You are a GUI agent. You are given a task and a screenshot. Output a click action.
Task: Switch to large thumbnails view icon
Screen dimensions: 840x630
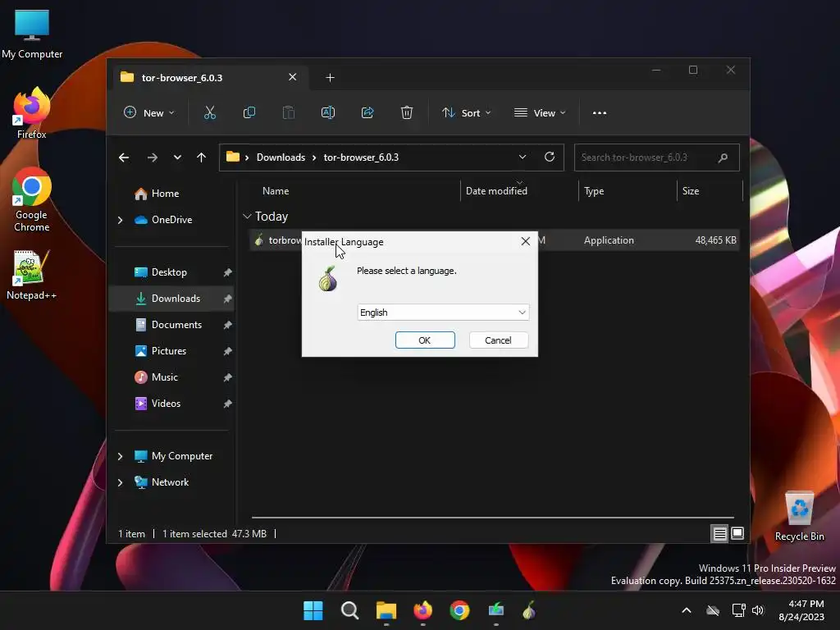point(737,533)
